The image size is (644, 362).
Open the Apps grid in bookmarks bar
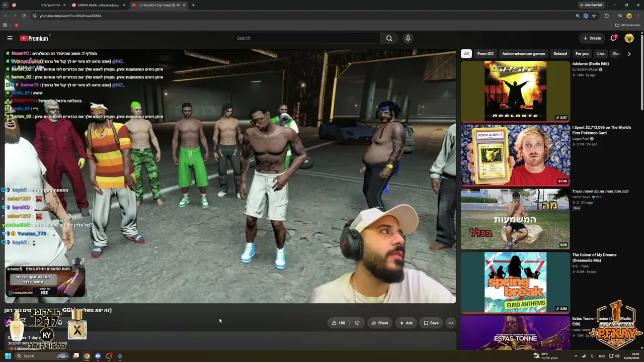coord(5,25)
